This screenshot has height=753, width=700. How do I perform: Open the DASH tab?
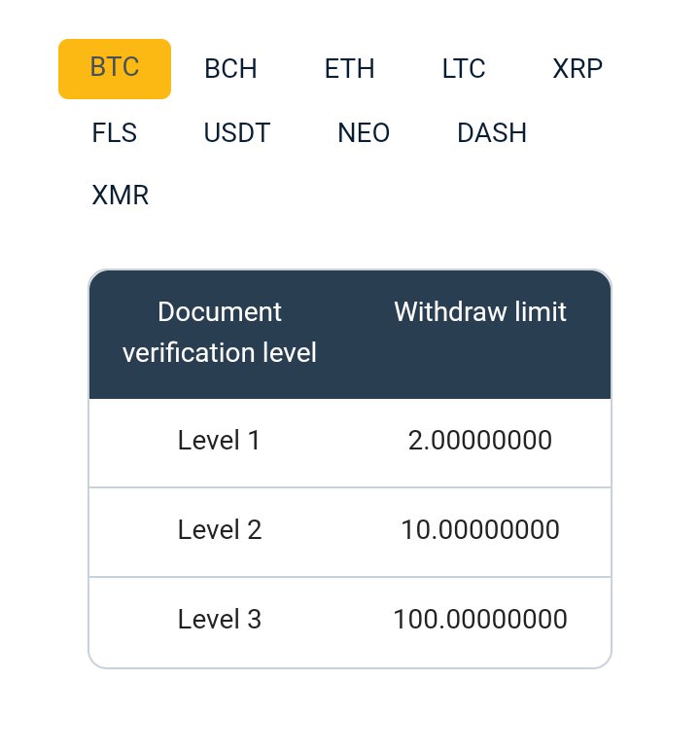(x=492, y=132)
